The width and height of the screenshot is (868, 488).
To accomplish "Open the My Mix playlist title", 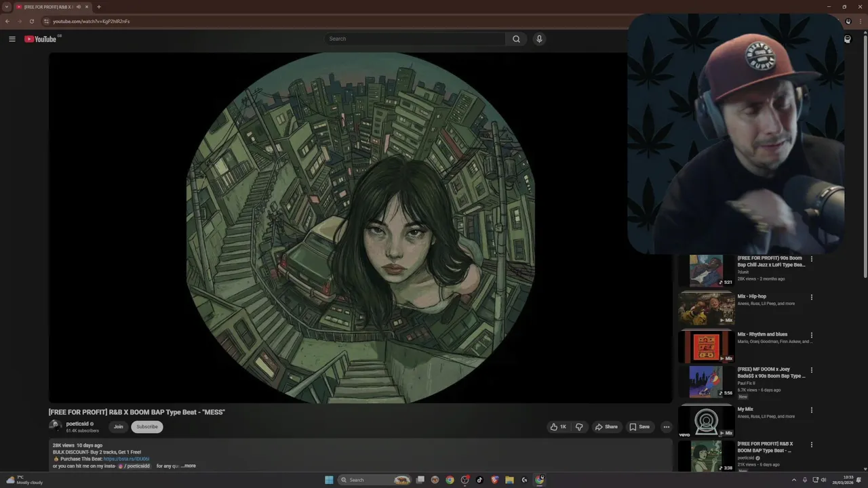I will (745, 409).
